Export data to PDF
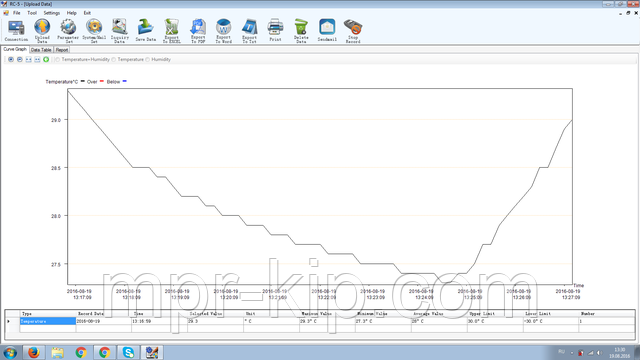Screen dimensions: 640x360 [198, 31]
